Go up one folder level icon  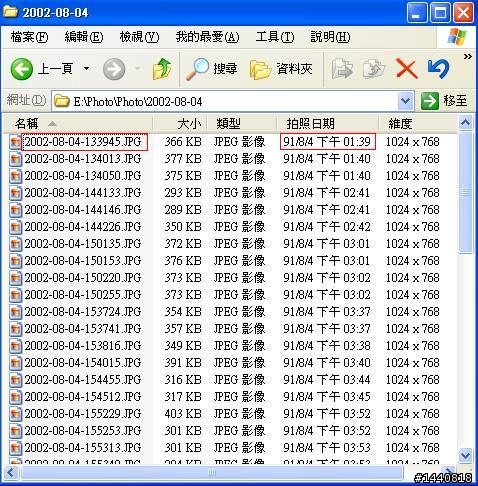tap(162, 69)
